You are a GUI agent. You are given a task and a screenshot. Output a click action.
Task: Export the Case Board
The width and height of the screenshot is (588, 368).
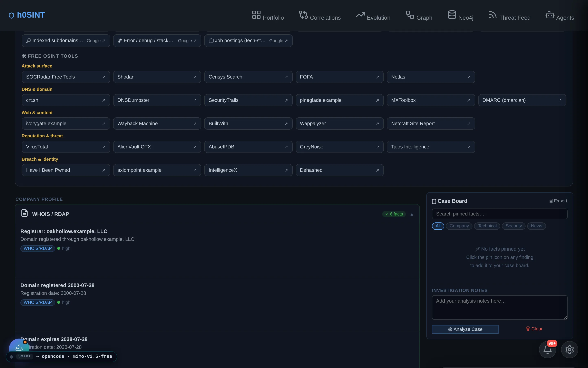558,201
